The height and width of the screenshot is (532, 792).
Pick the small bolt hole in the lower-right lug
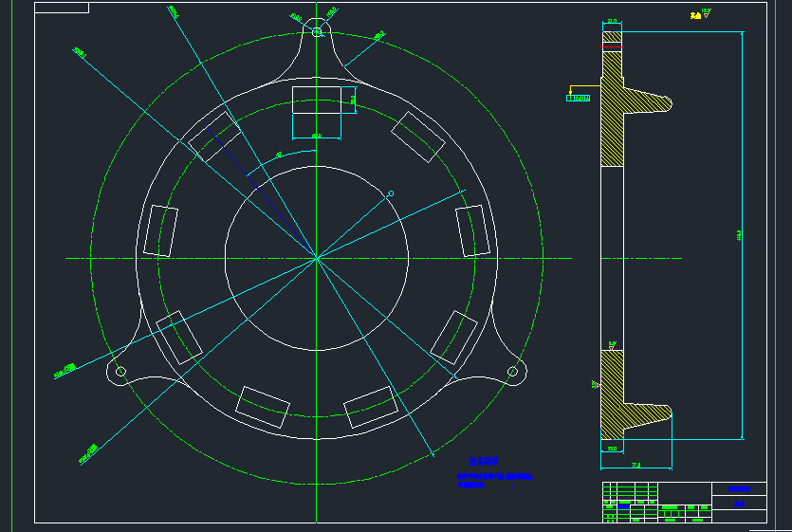pos(512,372)
